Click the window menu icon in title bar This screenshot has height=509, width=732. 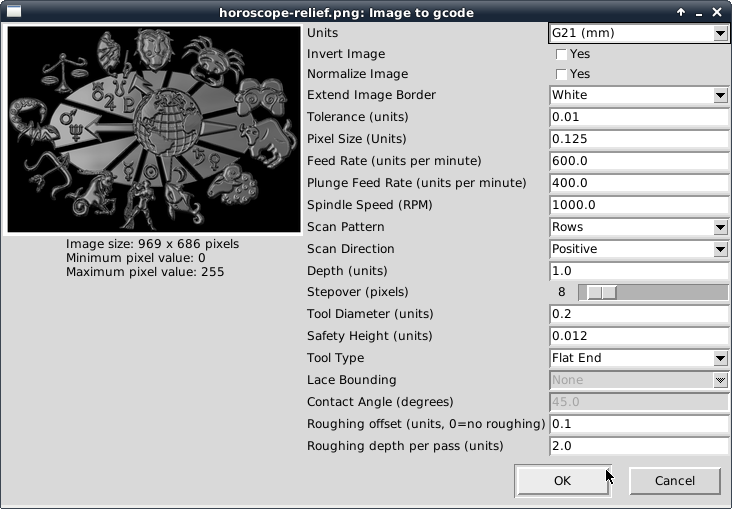[x=14, y=12]
